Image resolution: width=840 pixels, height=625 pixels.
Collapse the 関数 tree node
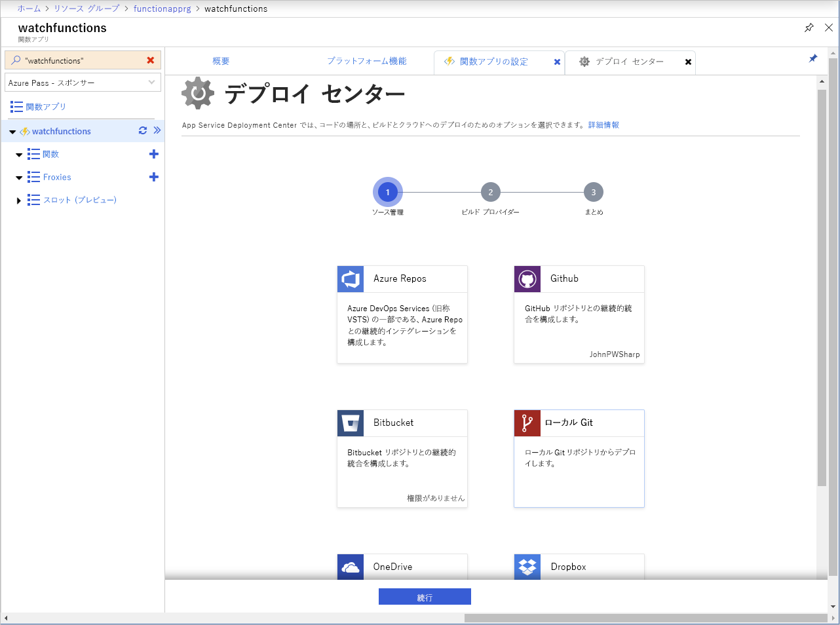(x=19, y=155)
